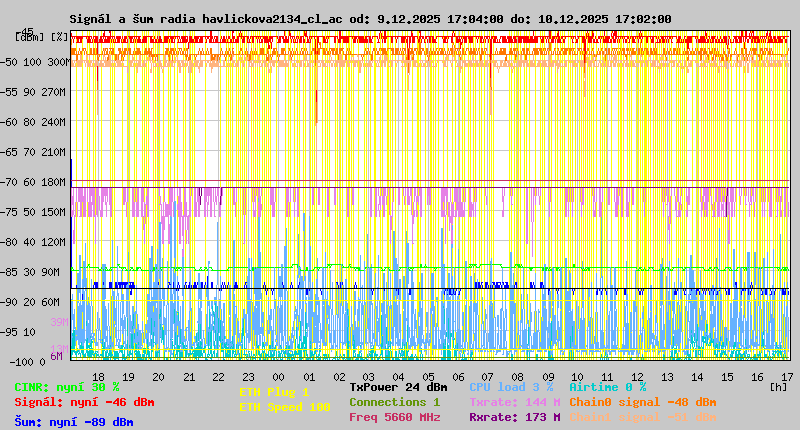Click the red 'Signál: nyní -46 dBm' legend
Screen dimensions: 800x430
(84, 402)
